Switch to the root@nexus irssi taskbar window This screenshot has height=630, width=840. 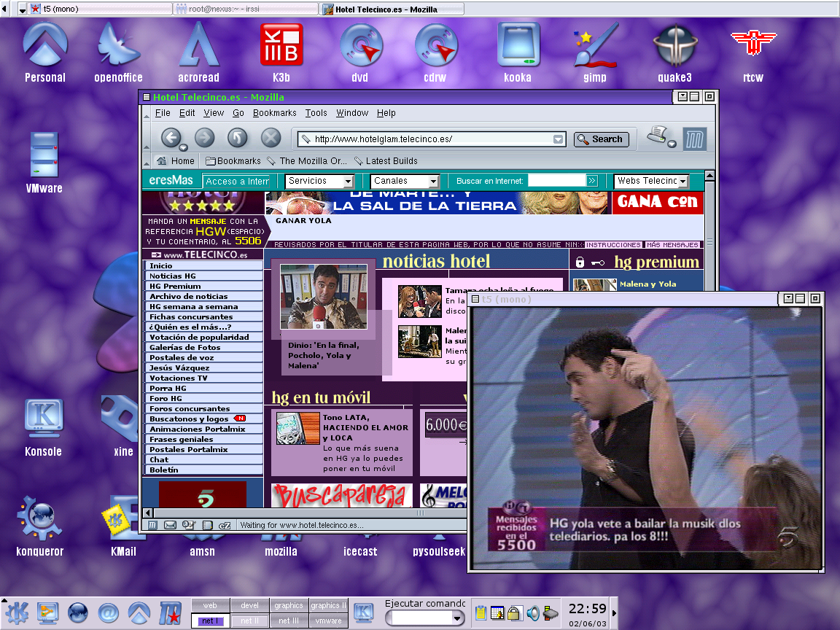pos(246,9)
